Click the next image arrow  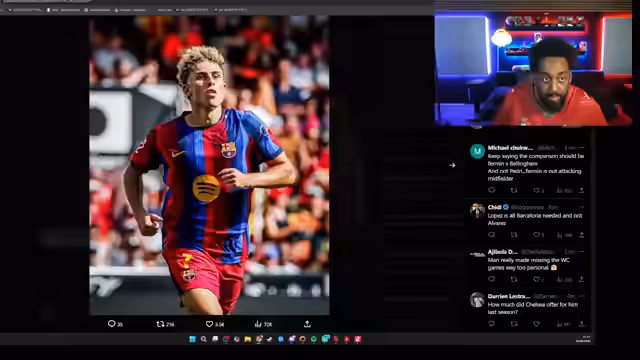coord(452,165)
